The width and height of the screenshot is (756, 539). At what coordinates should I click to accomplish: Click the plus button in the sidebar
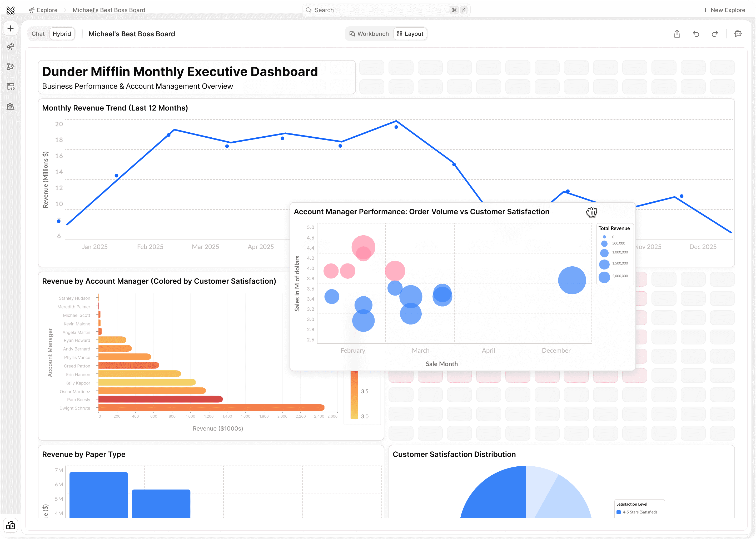(11, 28)
